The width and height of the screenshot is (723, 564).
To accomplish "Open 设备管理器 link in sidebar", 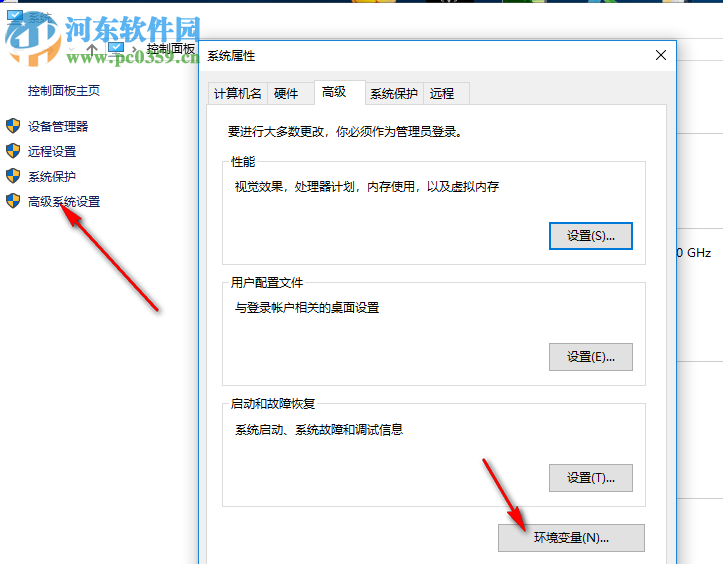I will tap(58, 126).
